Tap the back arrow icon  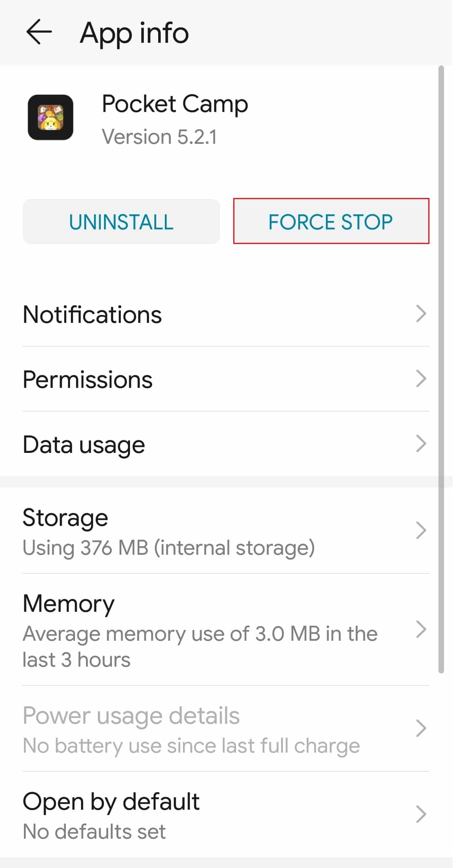(39, 32)
